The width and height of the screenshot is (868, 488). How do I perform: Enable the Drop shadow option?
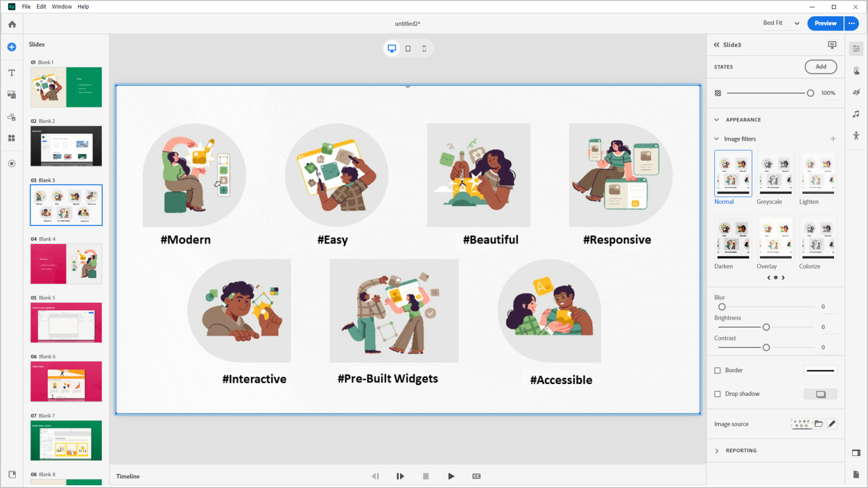(x=718, y=394)
